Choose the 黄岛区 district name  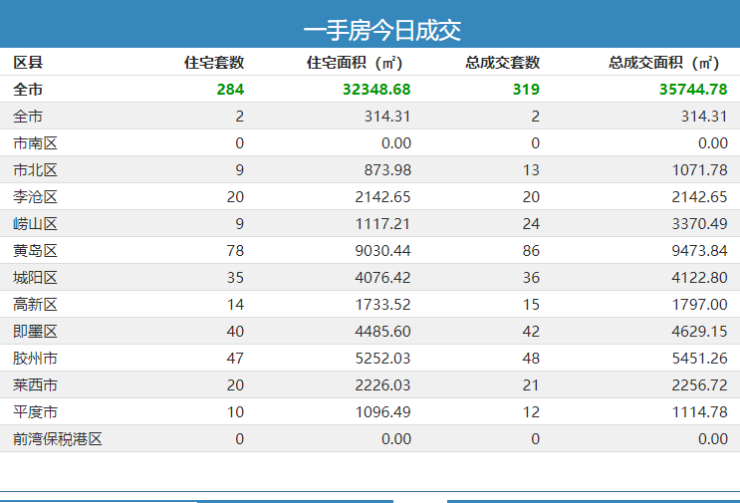(x=35, y=251)
